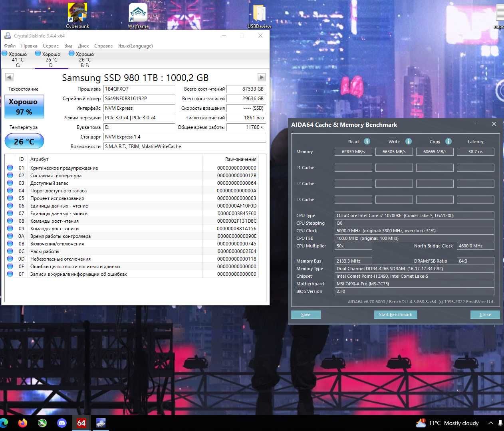504x431 pixels.
Task: Open Firefox from the taskbar
Action: pyautogui.click(x=23, y=423)
